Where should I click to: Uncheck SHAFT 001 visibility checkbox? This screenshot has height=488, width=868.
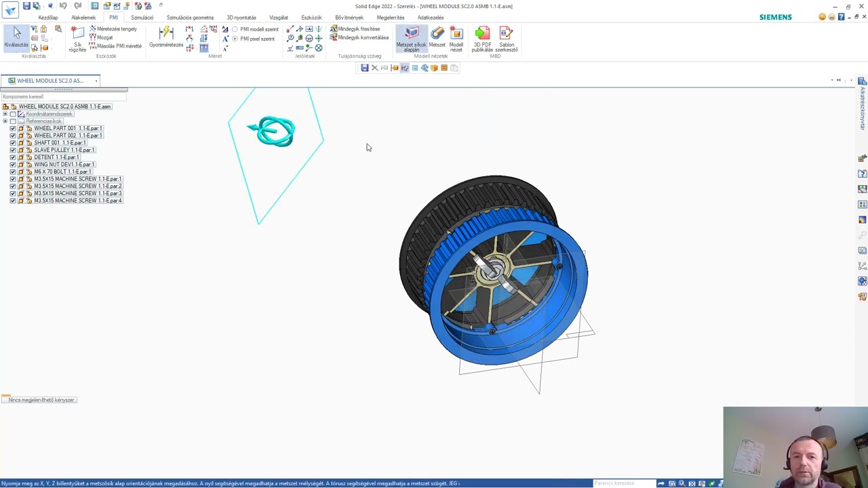coord(13,143)
